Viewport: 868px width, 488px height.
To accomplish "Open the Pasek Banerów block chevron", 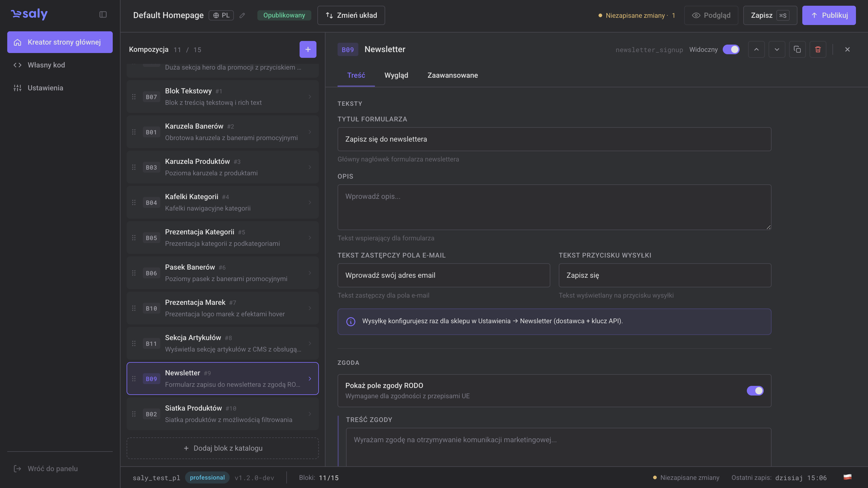I will (310, 273).
